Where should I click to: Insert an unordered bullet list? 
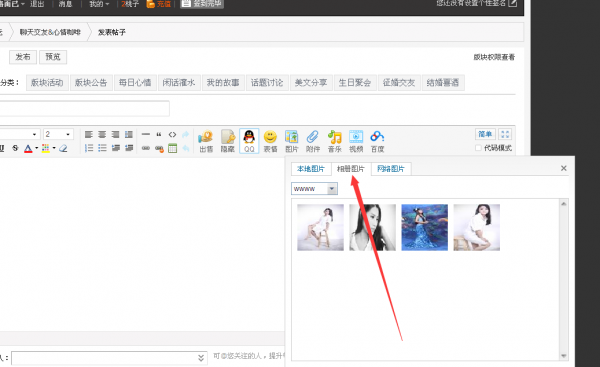click(102, 148)
